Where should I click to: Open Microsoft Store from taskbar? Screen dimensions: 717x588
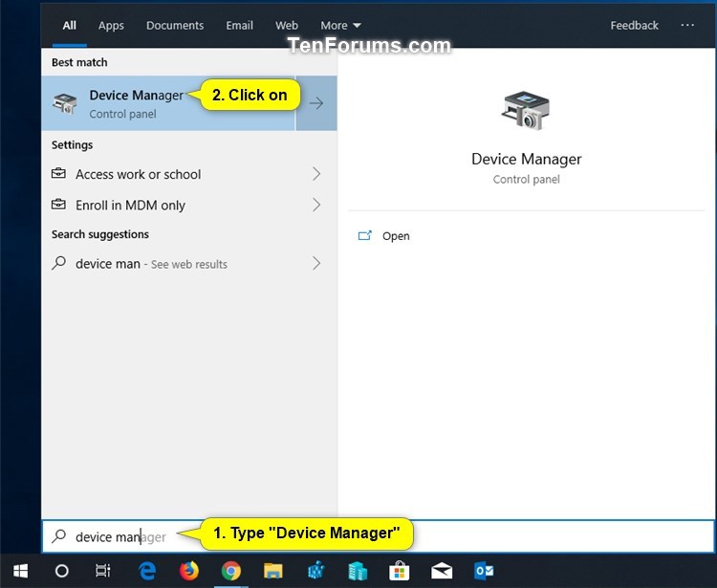(x=400, y=571)
